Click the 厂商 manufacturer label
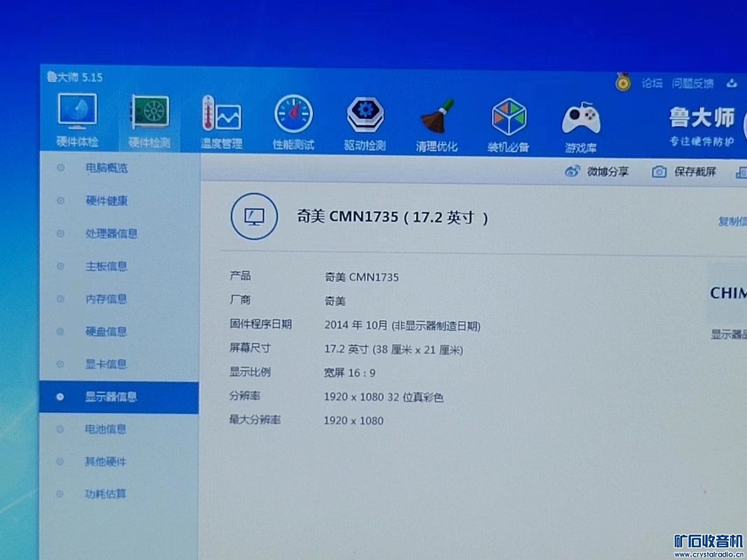Image resolution: width=747 pixels, height=560 pixels. coord(240,300)
